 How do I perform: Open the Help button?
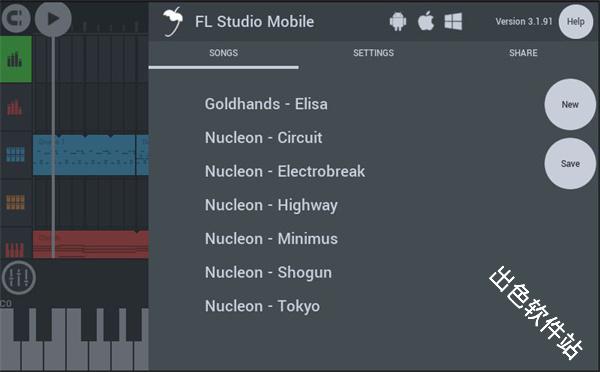pos(576,21)
